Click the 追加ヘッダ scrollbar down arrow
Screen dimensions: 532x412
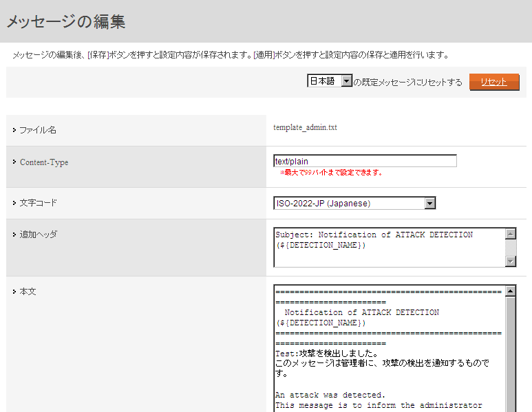coord(510,261)
